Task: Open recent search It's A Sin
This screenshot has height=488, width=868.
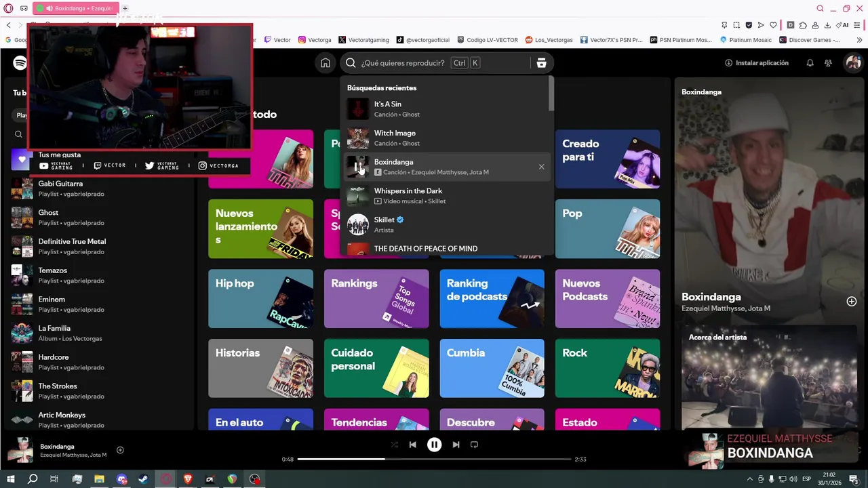Action: click(447, 109)
